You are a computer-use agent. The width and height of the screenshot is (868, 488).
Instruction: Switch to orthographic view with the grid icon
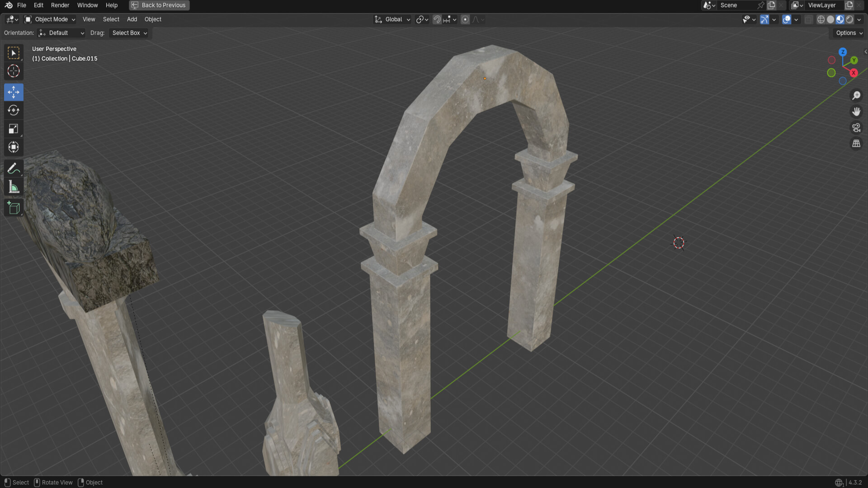coord(856,144)
